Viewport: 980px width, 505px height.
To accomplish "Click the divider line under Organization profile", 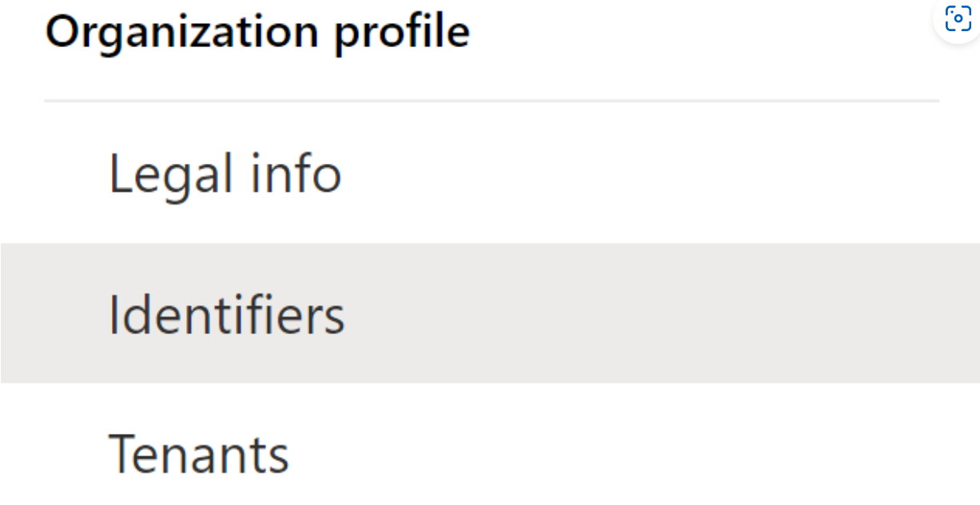I will coord(492,99).
